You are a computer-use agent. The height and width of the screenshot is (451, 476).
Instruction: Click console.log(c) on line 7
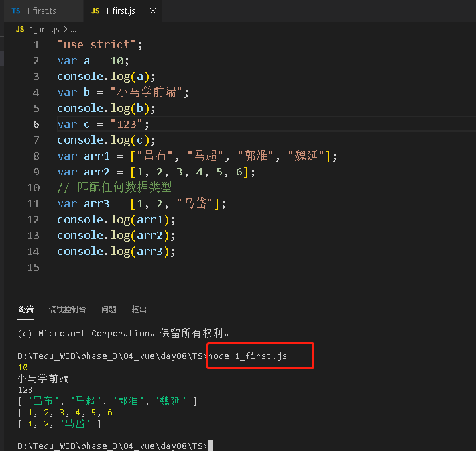[106, 140]
